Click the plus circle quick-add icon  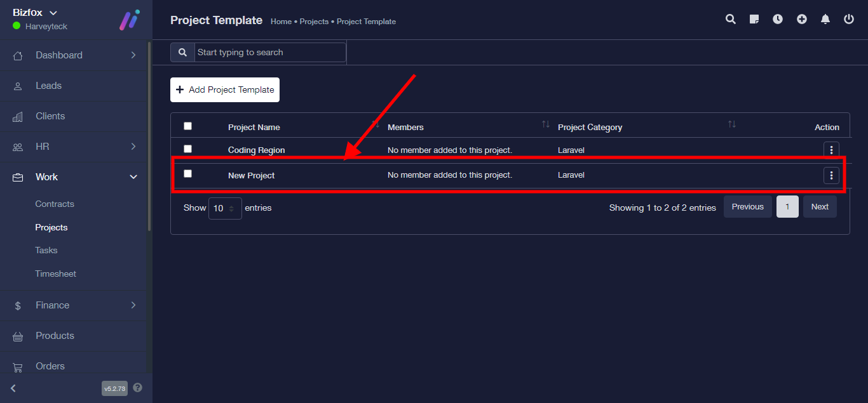coord(802,19)
